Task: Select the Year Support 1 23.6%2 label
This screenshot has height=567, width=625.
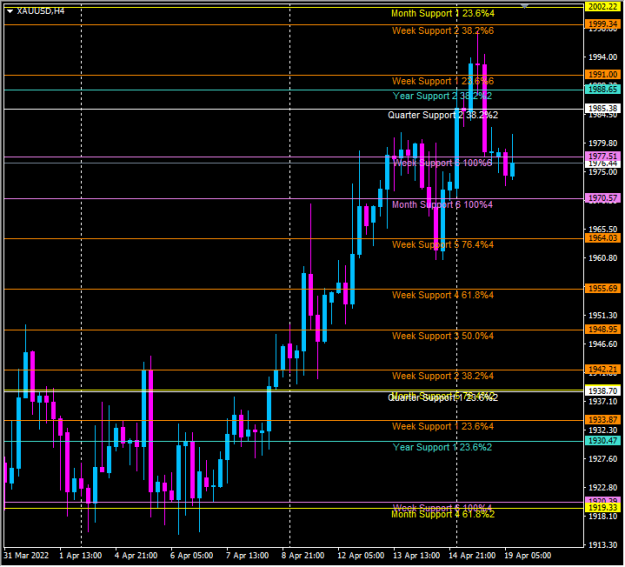Action: click(442, 447)
